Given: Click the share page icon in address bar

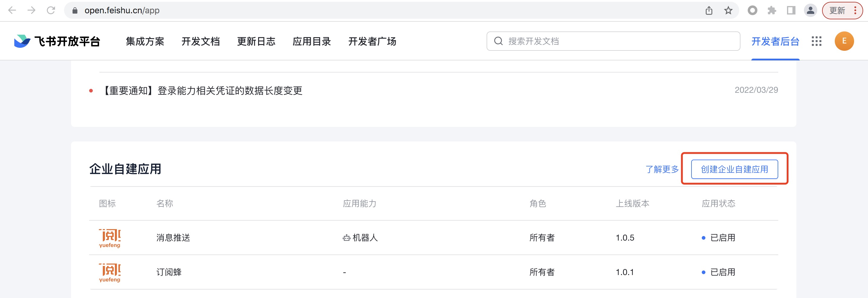Looking at the screenshot, I should pos(709,11).
